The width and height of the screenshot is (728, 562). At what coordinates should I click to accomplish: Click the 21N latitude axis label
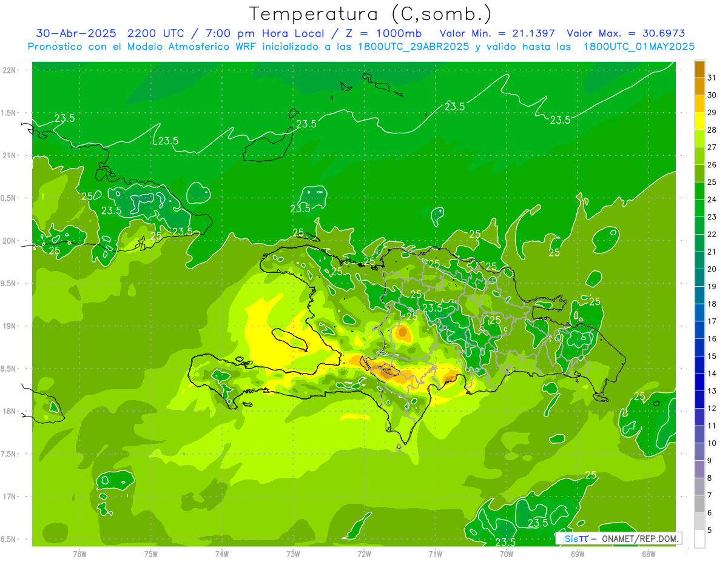pyautogui.click(x=8, y=155)
